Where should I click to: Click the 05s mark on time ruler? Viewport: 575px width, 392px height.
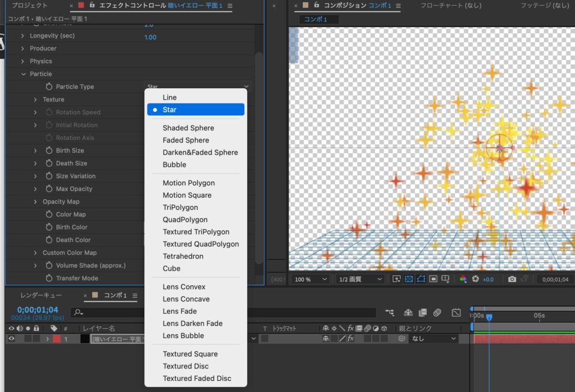pyautogui.click(x=539, y=316)
